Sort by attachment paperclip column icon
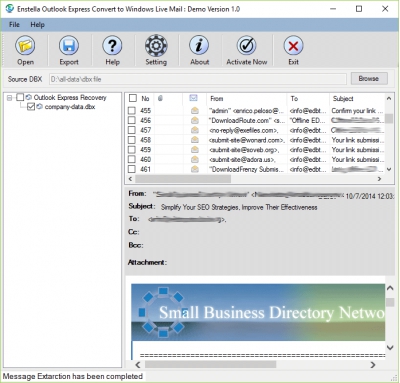Image resolution: width=400 pixels, height=383 pixels. pyautogui.click(x=160, y=98)
